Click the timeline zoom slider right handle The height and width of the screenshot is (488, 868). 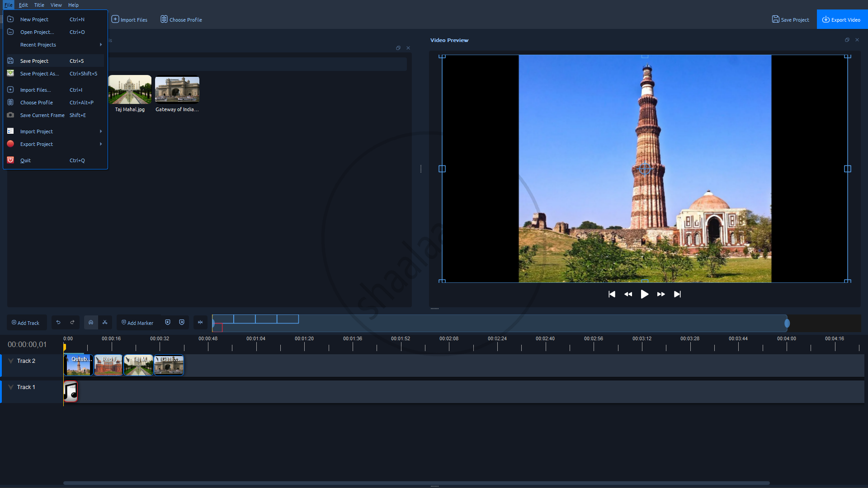pyautogui.click(x=787, y=323)
